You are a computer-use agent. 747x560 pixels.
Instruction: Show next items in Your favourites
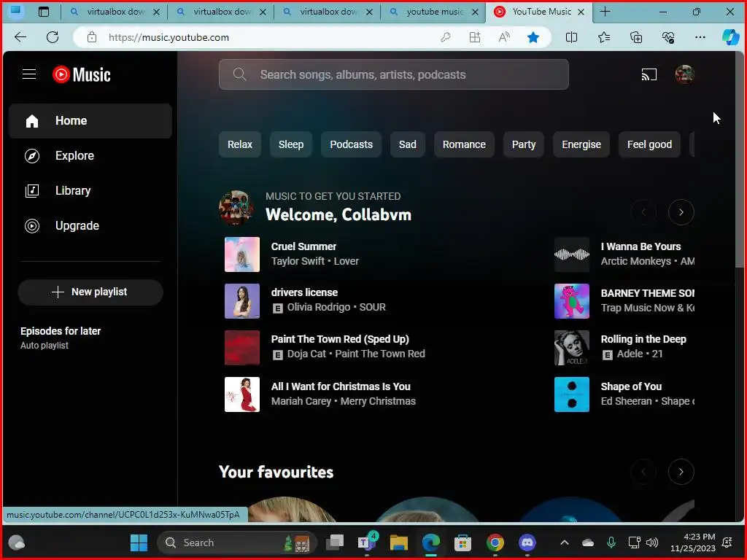pos(681,472)
